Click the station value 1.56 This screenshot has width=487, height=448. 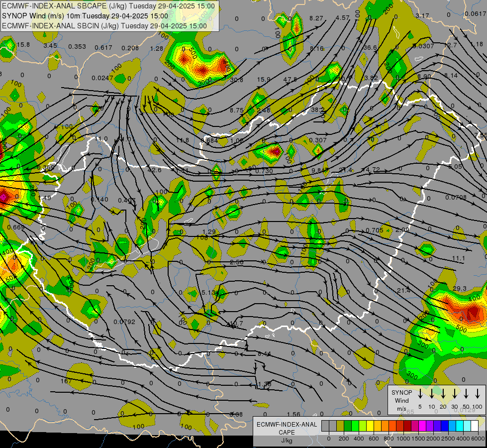293,414
